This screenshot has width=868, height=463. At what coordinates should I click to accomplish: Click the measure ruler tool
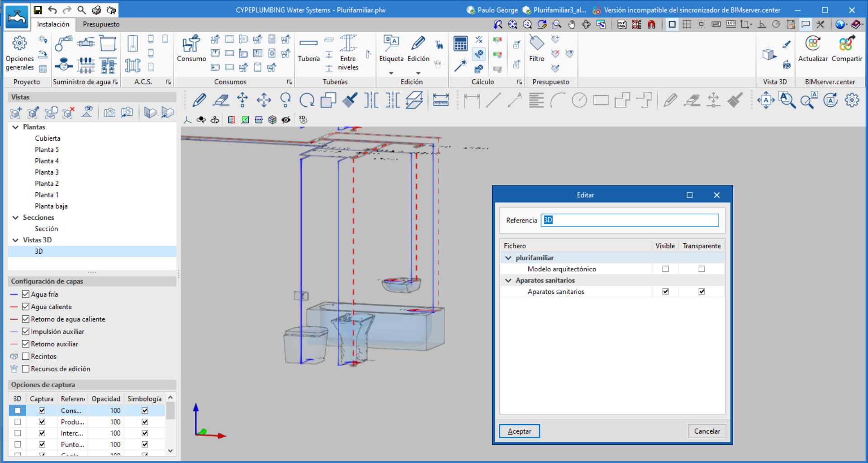(441, 100)
